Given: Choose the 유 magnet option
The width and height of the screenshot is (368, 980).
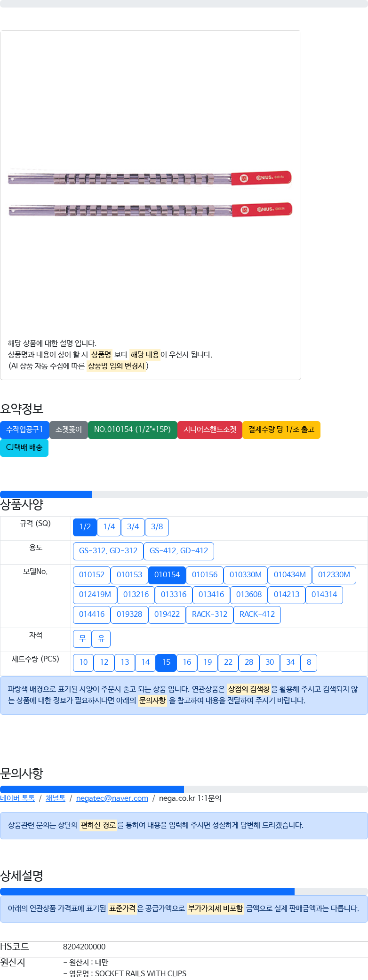Looking at the screenshot, I should (x=101, y=638).
